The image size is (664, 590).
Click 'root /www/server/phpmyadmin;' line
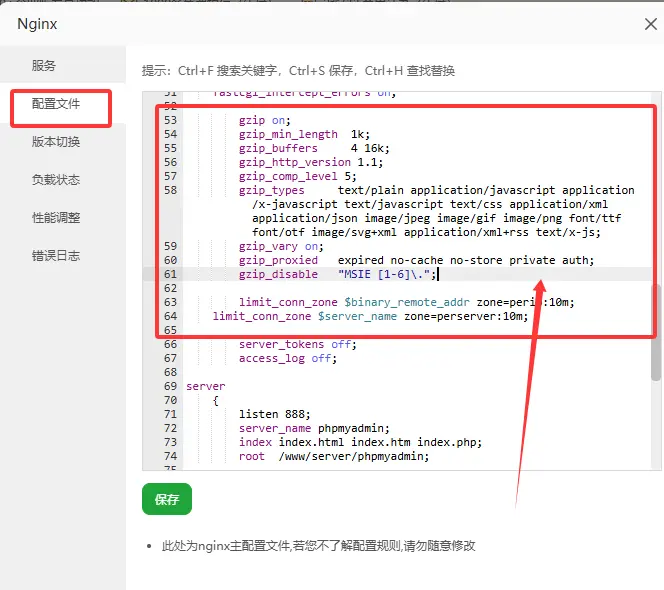tap(334, 456)
